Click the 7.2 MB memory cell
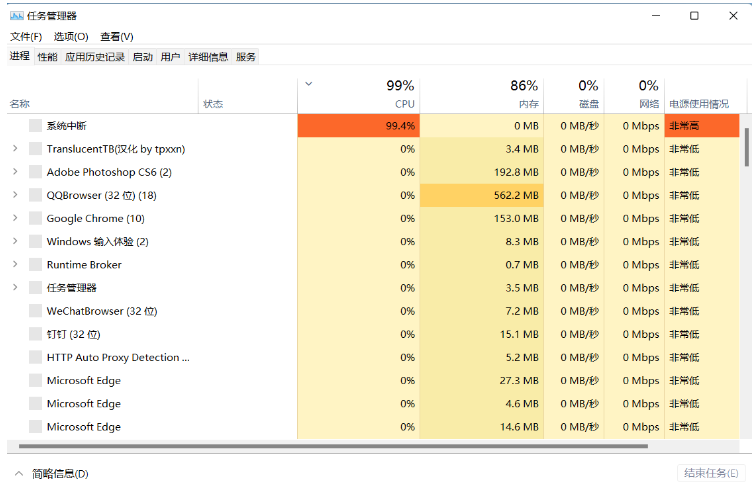 click(482, 311)
